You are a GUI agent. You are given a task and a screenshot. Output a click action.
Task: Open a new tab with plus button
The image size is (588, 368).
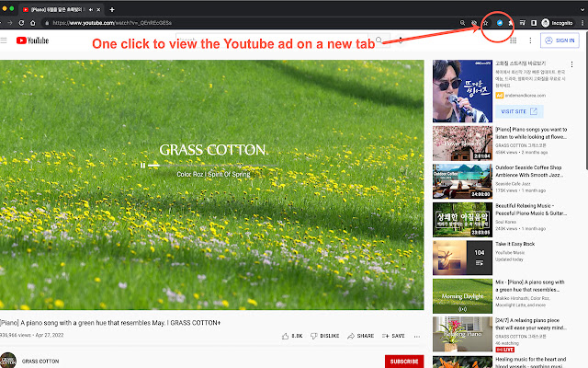[x=112, y=10]
